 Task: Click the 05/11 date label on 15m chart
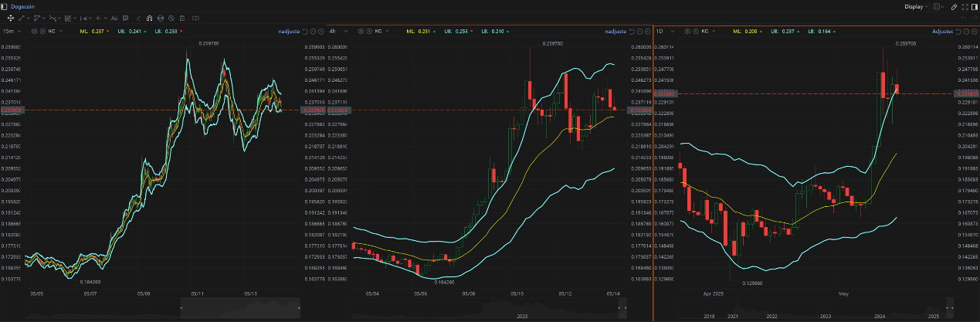(196, 293)
